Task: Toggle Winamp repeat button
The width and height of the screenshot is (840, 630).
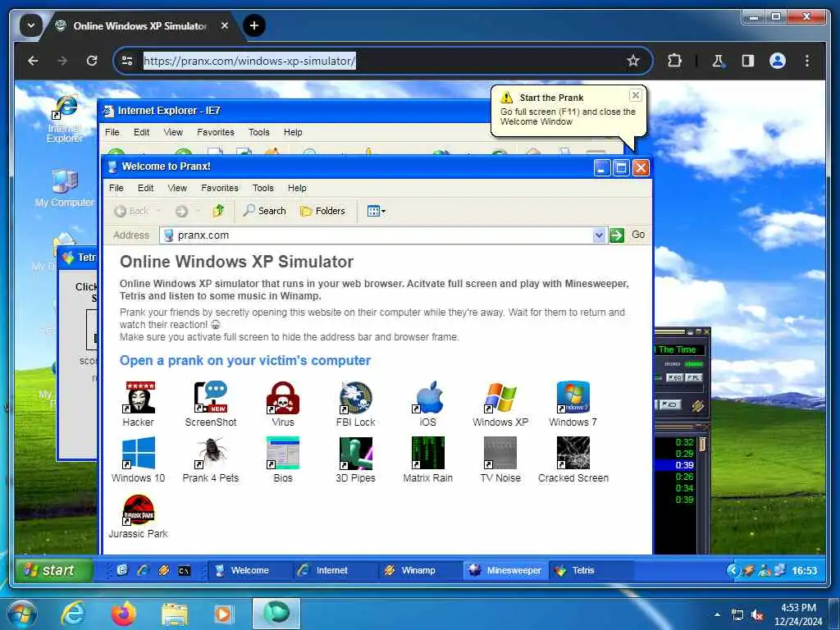Action: click(x=669, y=404)
